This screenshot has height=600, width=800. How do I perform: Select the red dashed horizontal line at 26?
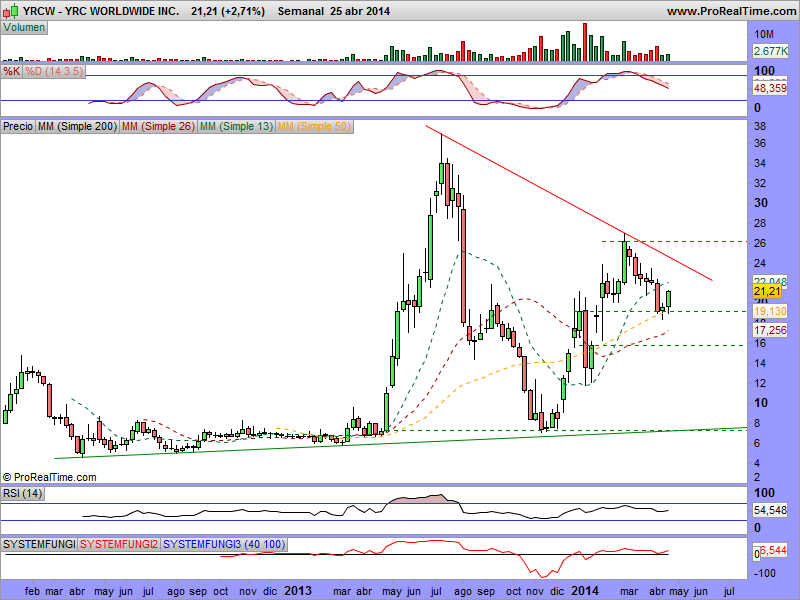[674, 241]
